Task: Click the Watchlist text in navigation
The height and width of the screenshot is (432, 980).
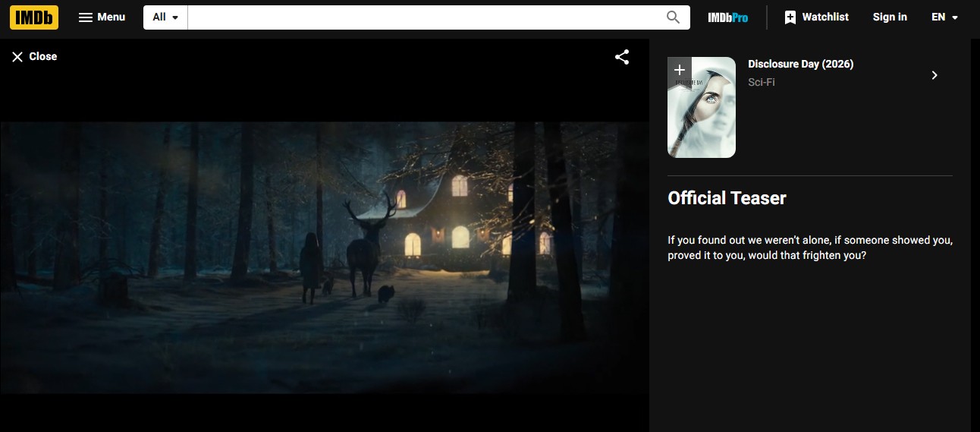Action: click(825, 17)
